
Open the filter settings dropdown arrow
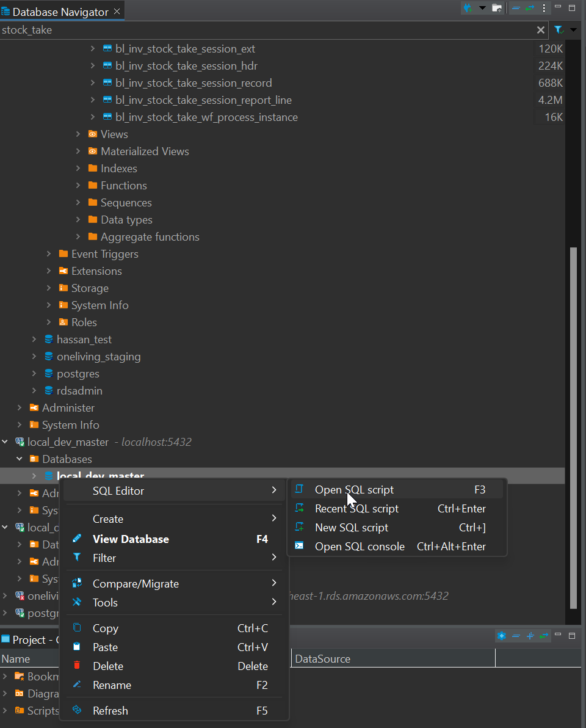573,30
